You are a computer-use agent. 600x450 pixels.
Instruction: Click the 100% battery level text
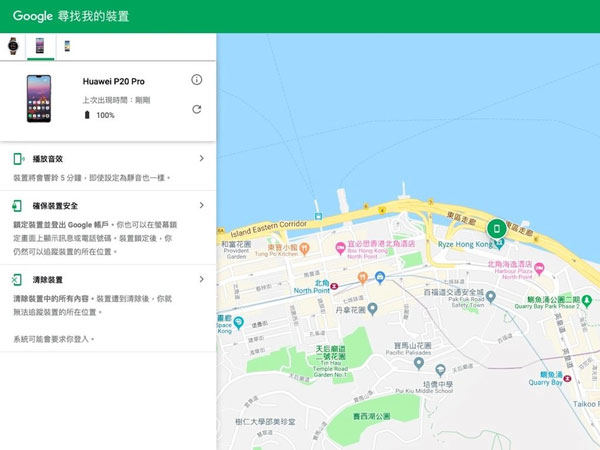point(105,115)
